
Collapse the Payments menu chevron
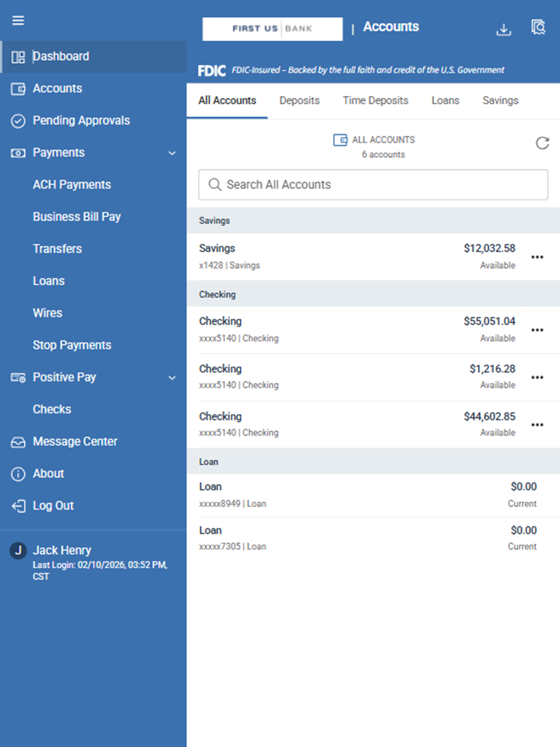(172, 153)
